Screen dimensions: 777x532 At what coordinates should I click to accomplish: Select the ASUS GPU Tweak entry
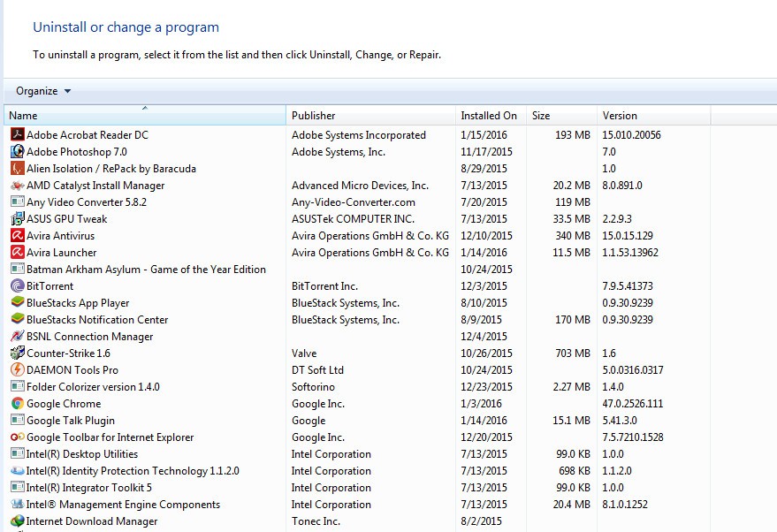[67, 219]
